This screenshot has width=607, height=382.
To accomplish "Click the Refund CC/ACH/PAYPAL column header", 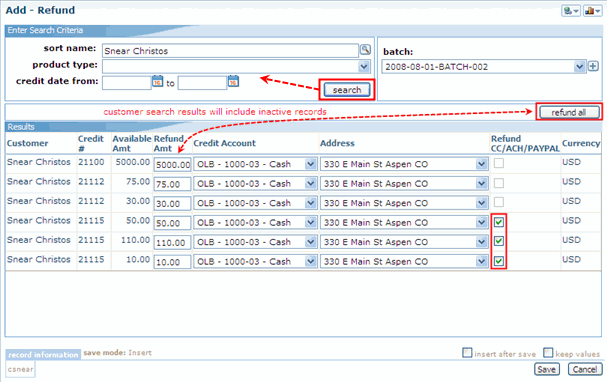I will click(525, 143).
